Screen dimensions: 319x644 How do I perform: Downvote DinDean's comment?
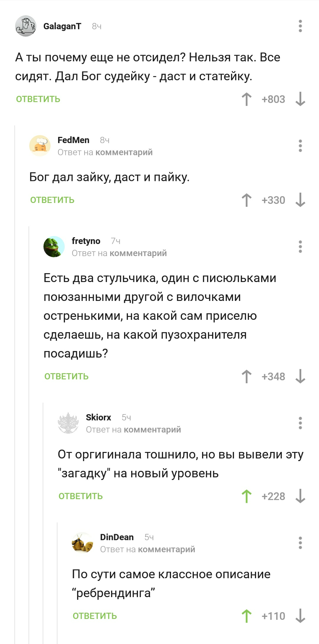(300, 616)
